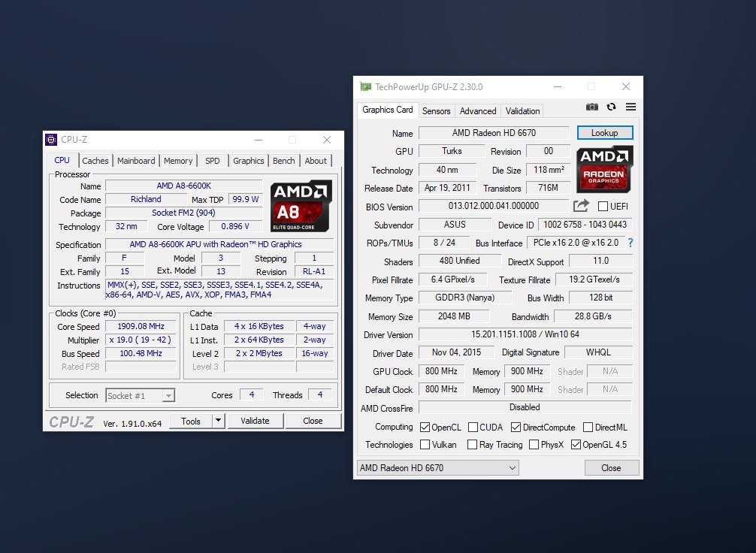Toggle the DirectCompute checkbox
Viewport: 756px width, 553px height.
coord(516,428)
